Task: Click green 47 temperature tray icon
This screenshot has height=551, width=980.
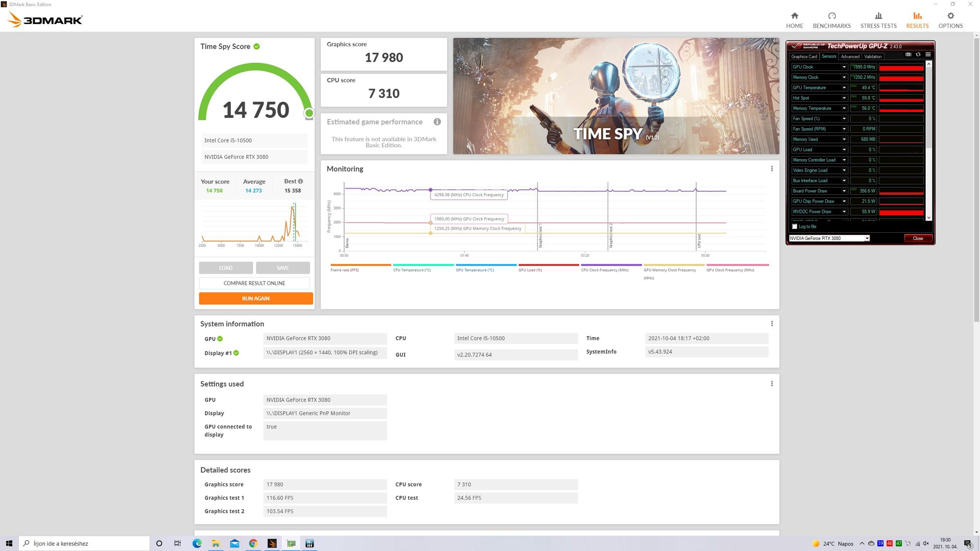Action: tap(899, 543)
